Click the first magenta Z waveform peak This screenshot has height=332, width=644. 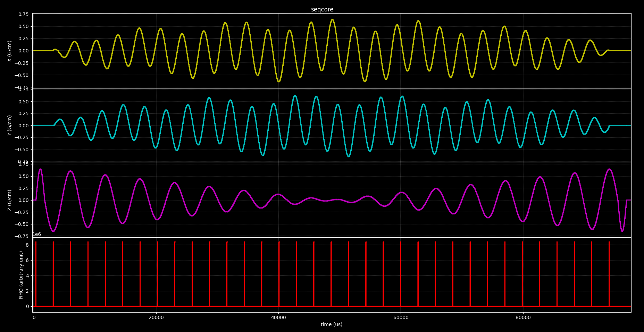[x=40, y=169]
